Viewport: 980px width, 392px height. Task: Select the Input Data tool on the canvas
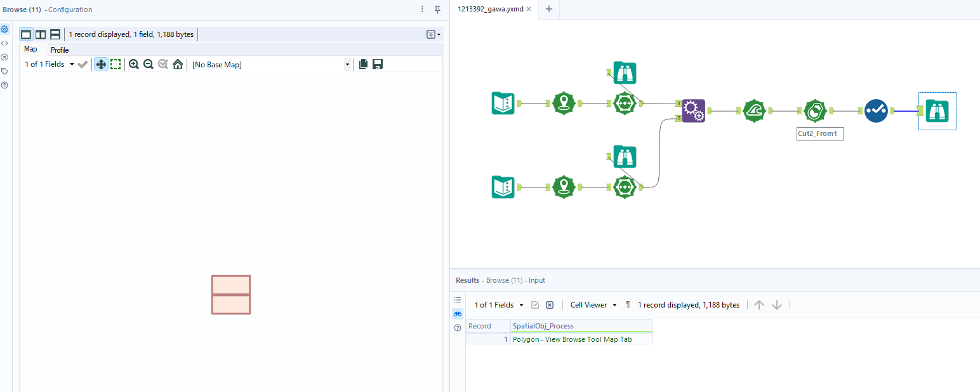tap(503, 102)
